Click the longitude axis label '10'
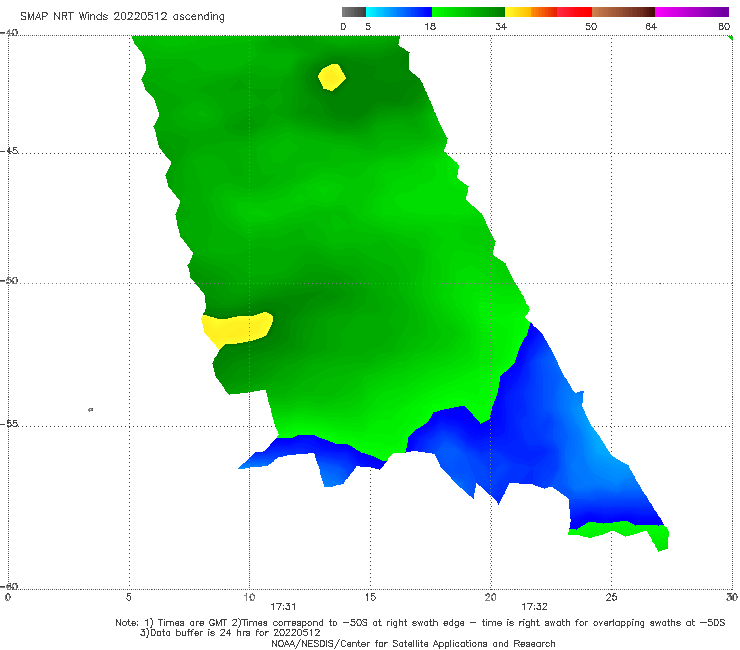740x650 pixels. point(249,597)
